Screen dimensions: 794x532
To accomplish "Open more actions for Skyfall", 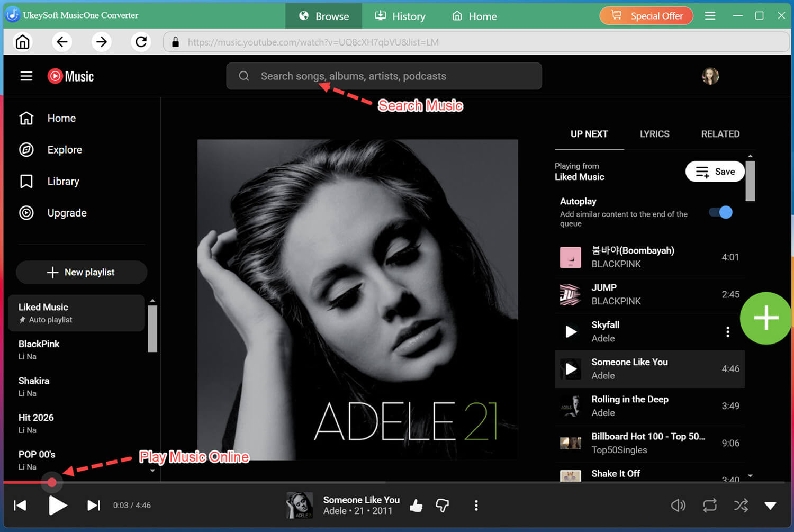I will pyautogui.click(x=728, y=332).
